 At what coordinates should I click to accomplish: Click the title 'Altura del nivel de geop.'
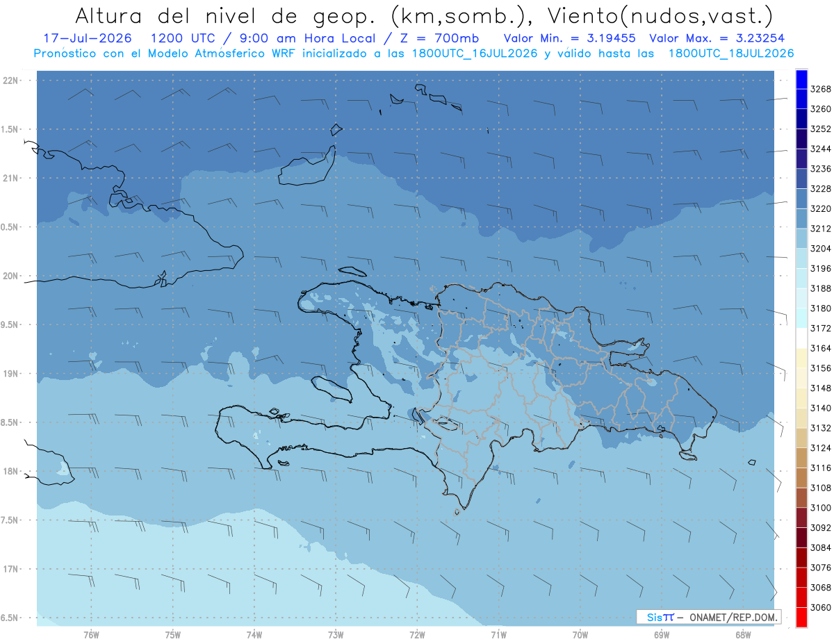tap(225, 15)
